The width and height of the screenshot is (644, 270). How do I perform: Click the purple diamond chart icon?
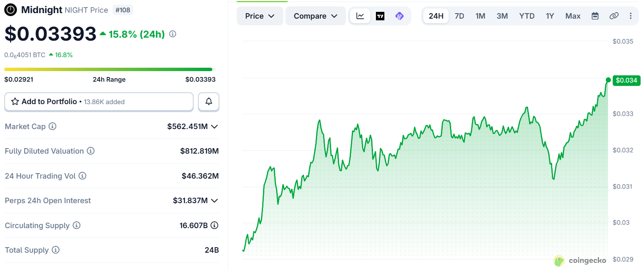click(x=400, y=16)
